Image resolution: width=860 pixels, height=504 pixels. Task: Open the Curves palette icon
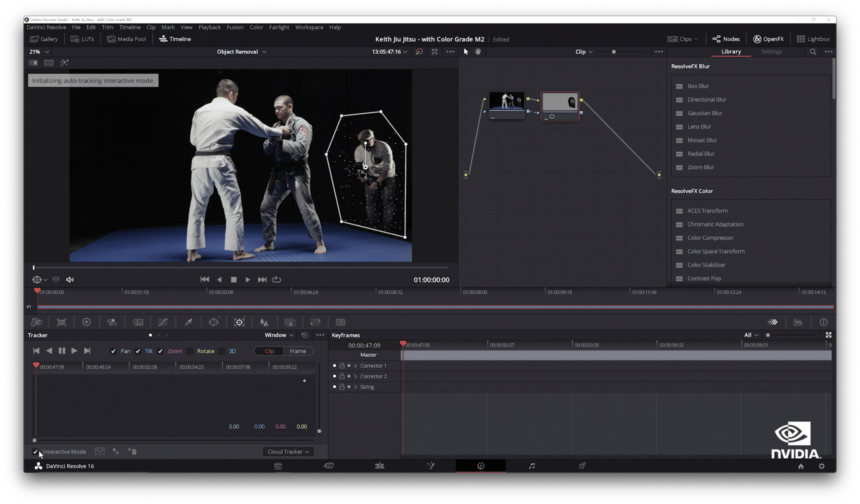[x=163, y=322]
